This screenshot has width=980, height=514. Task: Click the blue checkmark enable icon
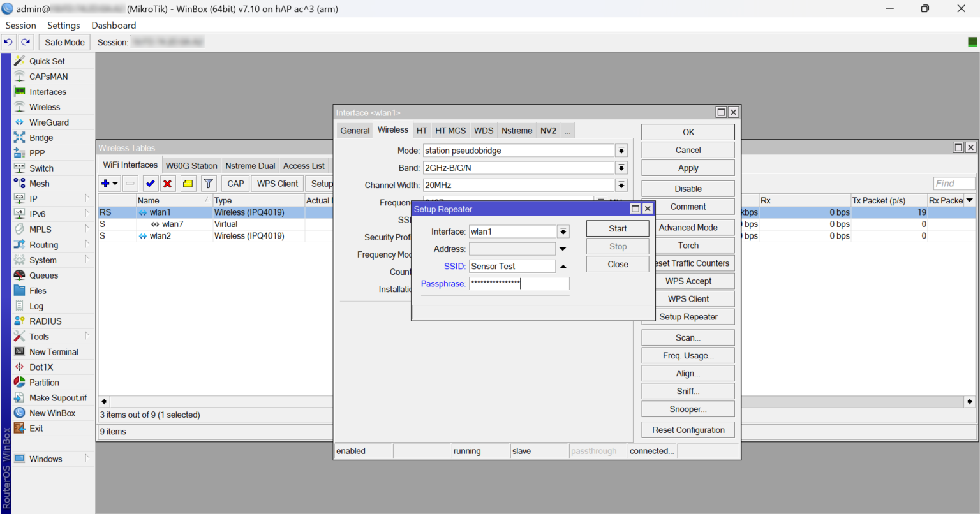[151, 184]
